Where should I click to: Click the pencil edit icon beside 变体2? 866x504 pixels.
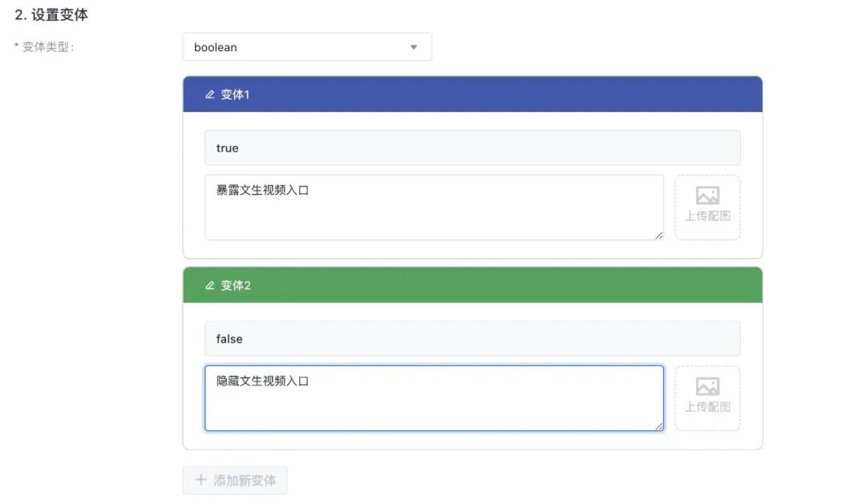pos(209,285)
